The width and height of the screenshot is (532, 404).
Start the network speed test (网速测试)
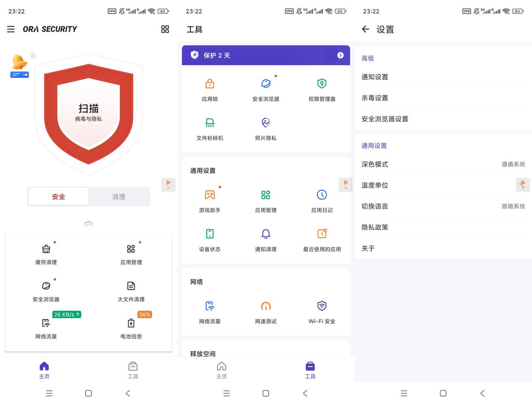[266, 312]
